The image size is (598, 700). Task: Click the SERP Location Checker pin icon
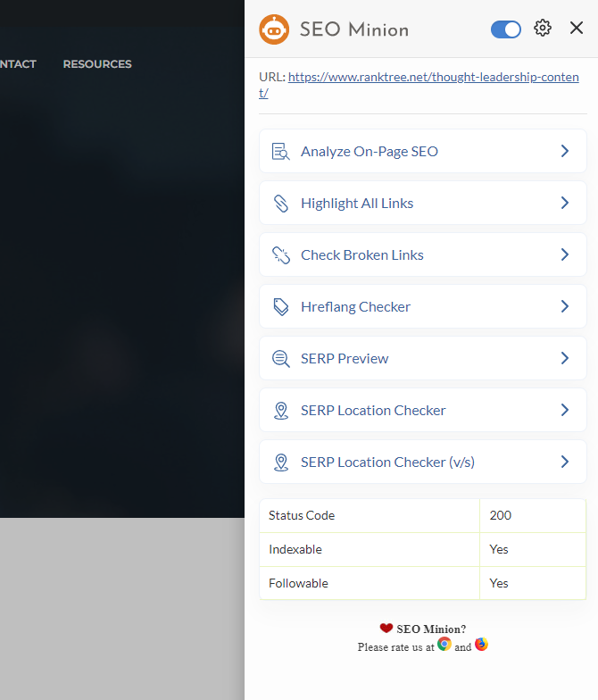[280, 411]
